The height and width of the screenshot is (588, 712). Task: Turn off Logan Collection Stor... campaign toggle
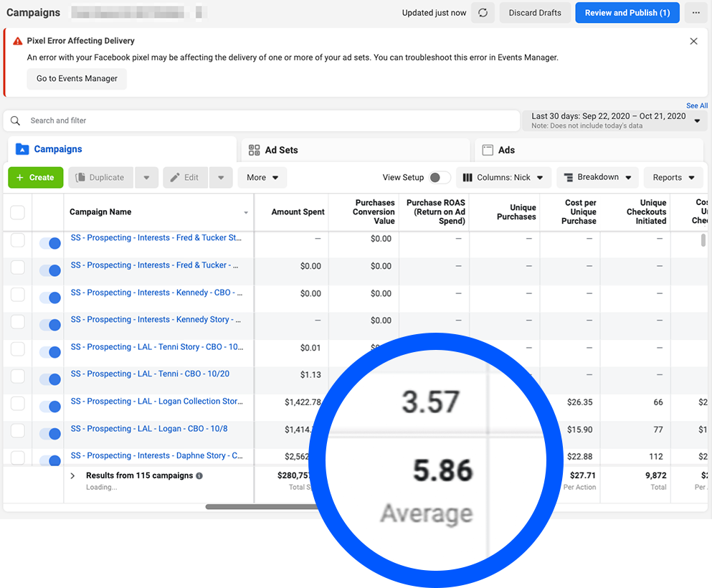pos(50,407)
